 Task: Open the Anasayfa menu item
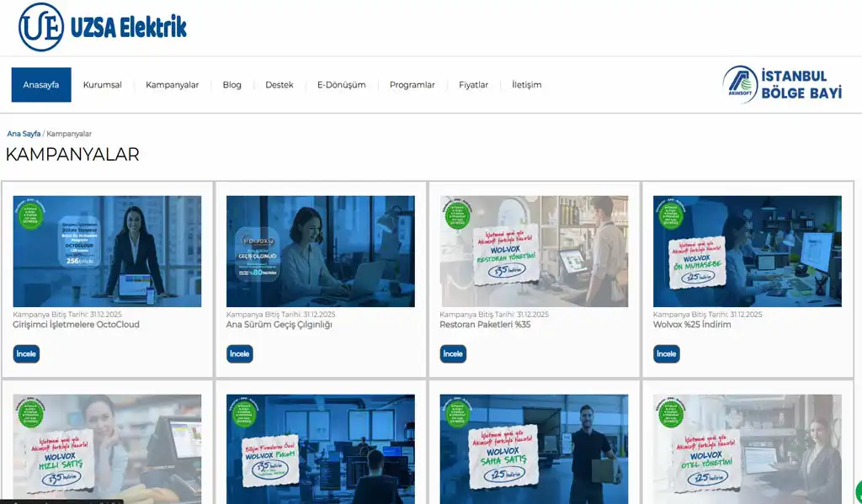coord(41,85)
